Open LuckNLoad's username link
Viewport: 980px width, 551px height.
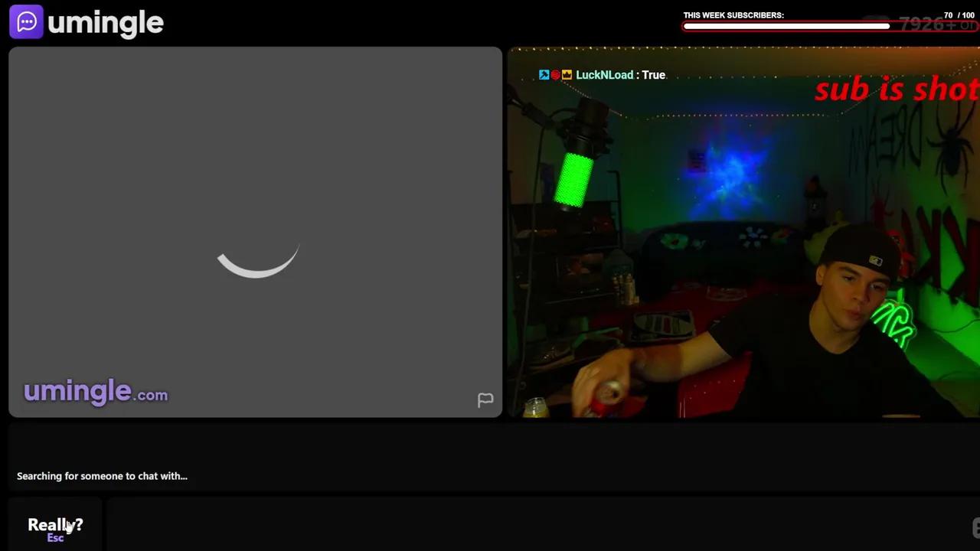pyautogui.click(x=604, y=74)
